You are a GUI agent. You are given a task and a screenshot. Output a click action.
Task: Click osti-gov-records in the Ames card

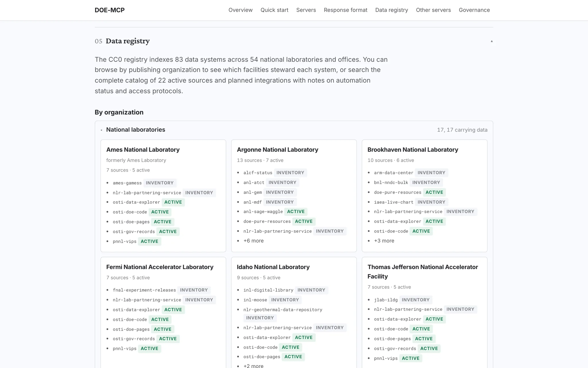coord(134,232)
